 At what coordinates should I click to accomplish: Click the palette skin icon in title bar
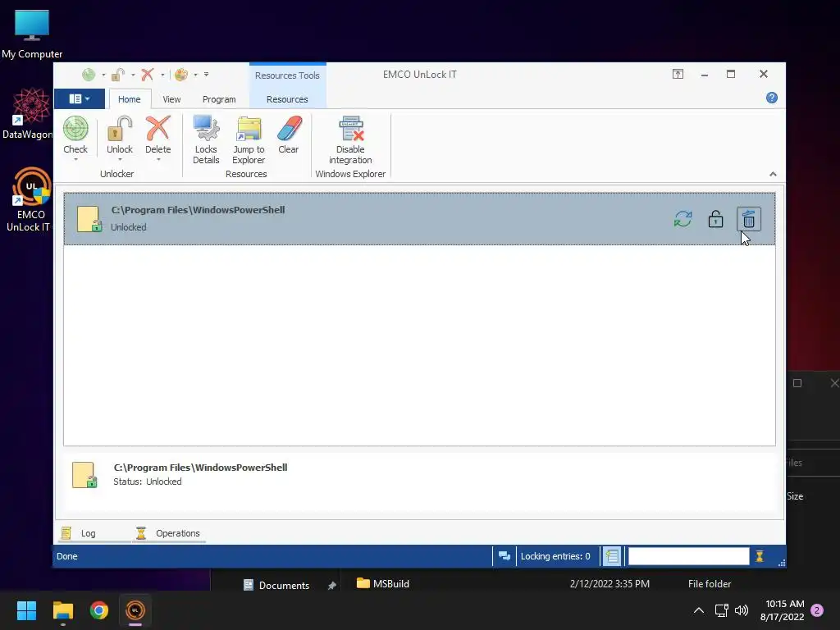pos(181,75)
